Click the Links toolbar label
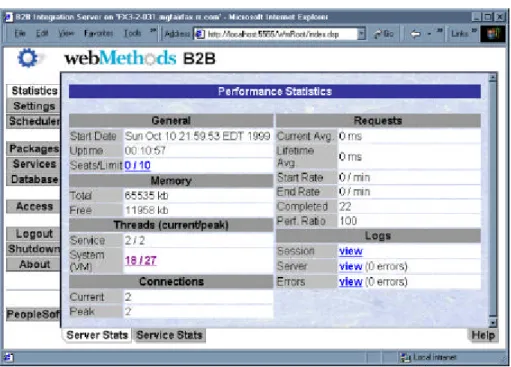The width and height of the screenshot is (511, 367). (x=459, y=34)
